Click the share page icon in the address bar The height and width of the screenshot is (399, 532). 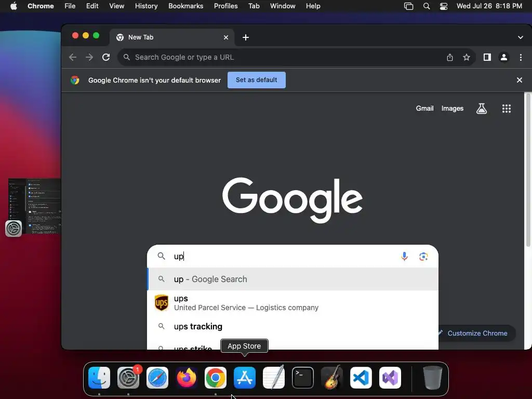pyautogui.click(x=450, y=57)
